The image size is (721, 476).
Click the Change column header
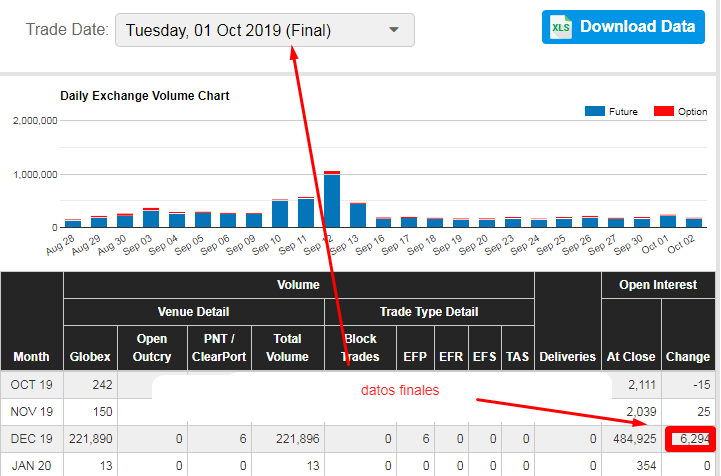pos(689,356)
